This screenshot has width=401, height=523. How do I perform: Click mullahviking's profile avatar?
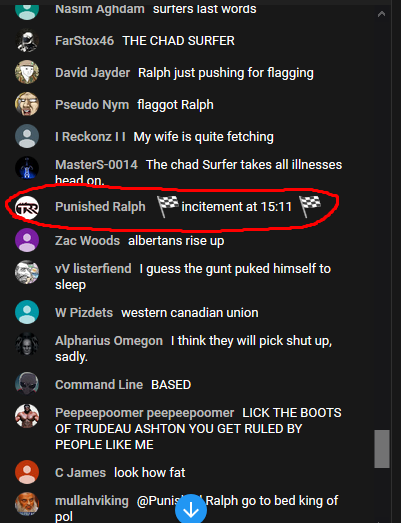coord(27,504)
